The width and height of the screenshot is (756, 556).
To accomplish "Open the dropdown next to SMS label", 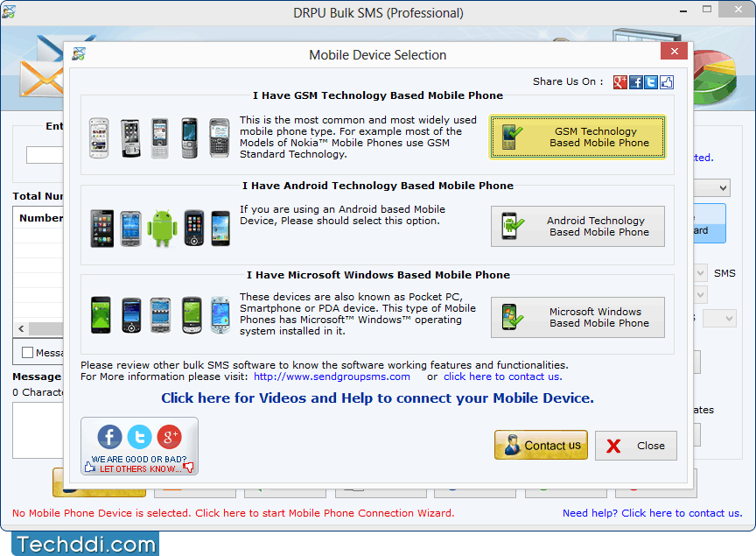I will pyautogui.click(x=700, y=273).
